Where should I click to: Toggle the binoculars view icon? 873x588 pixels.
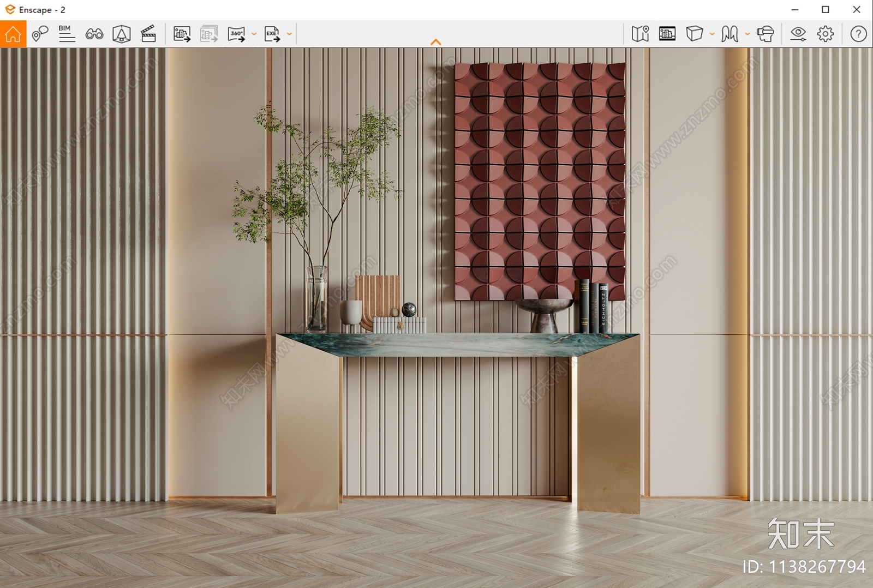[x=94, y=34]
